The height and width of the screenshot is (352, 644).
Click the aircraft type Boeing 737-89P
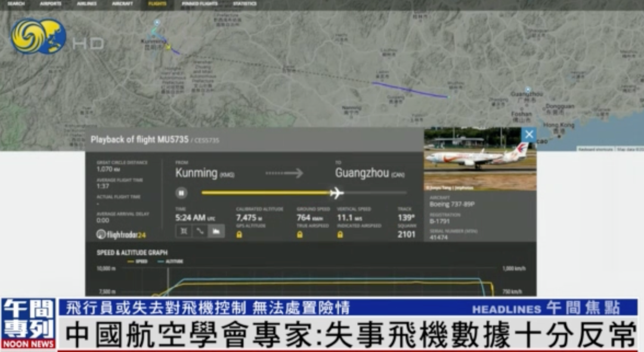pyautogui.click(x=452, y=204)
